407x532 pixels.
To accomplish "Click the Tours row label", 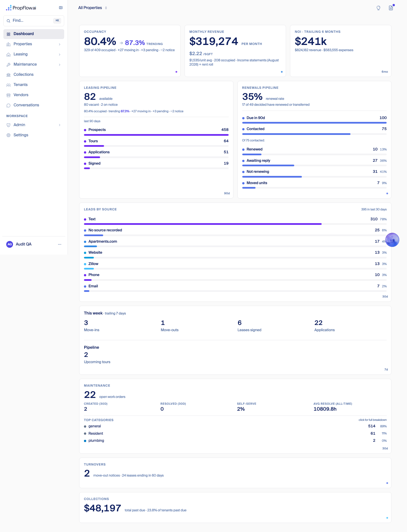I will pos(93,141).
